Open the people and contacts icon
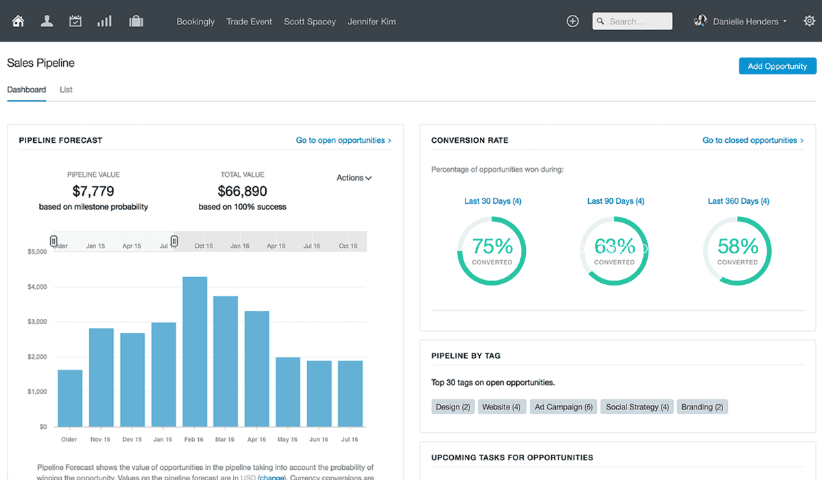 (x=47, y=21)
